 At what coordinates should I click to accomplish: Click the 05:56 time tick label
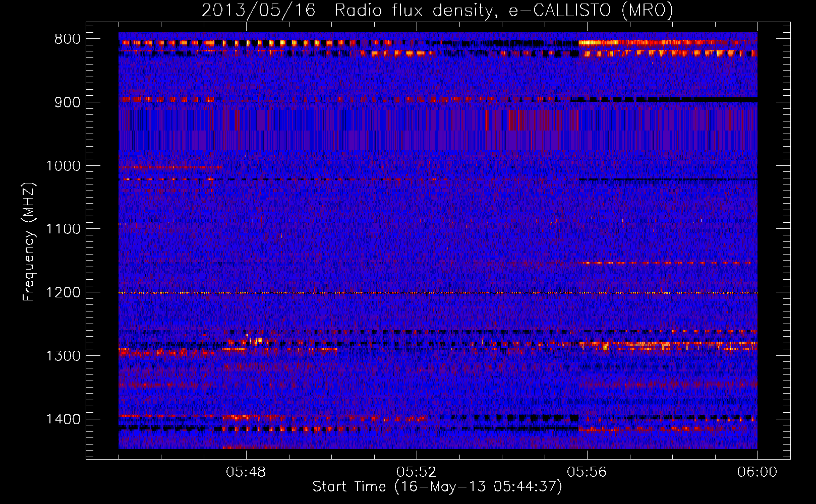click(x=587, y=472)
